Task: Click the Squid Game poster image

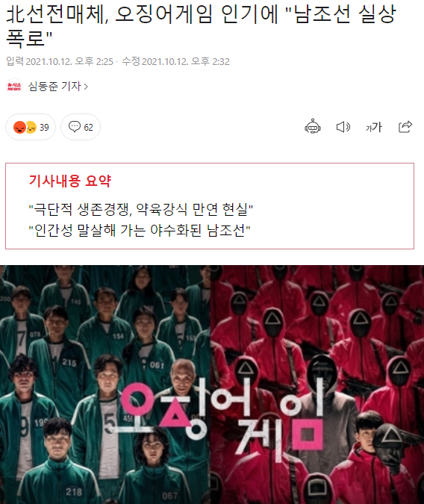Action: (x=212, y=385)
